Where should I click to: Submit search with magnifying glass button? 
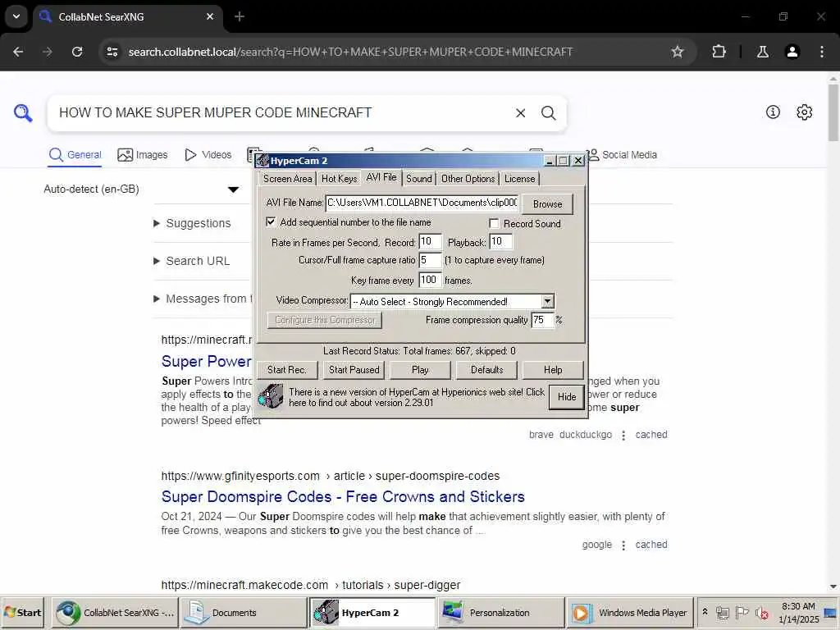click(548, 113)
